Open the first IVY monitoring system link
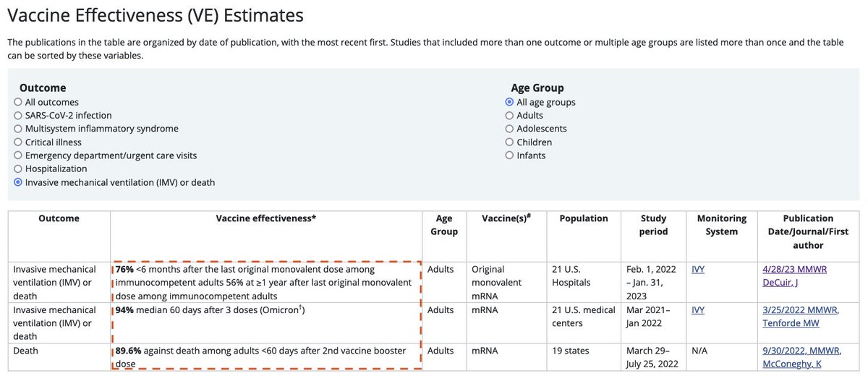The image size is (868, 376). click(x=697, y=269)
